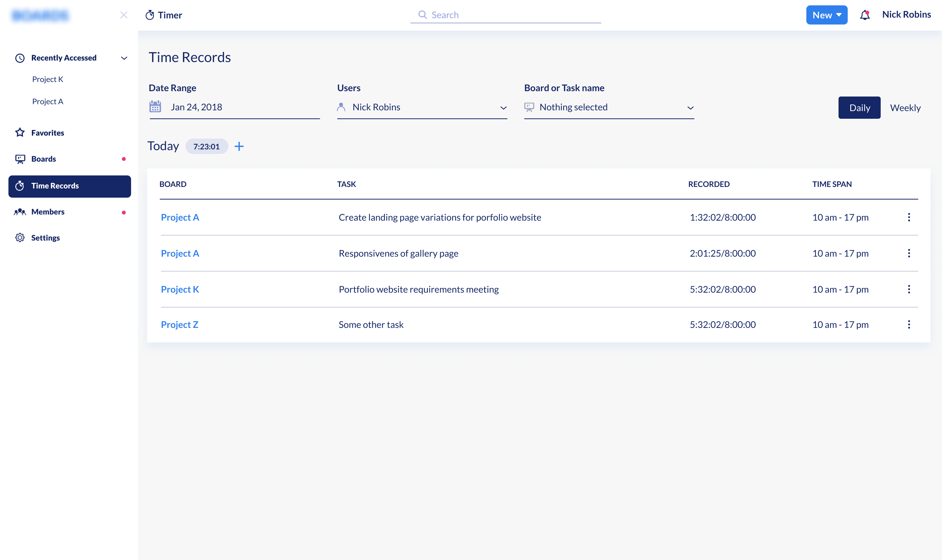Screen dimensions: 942x560
Task: Switch to Daily view
Action: [x=860, y=108]
